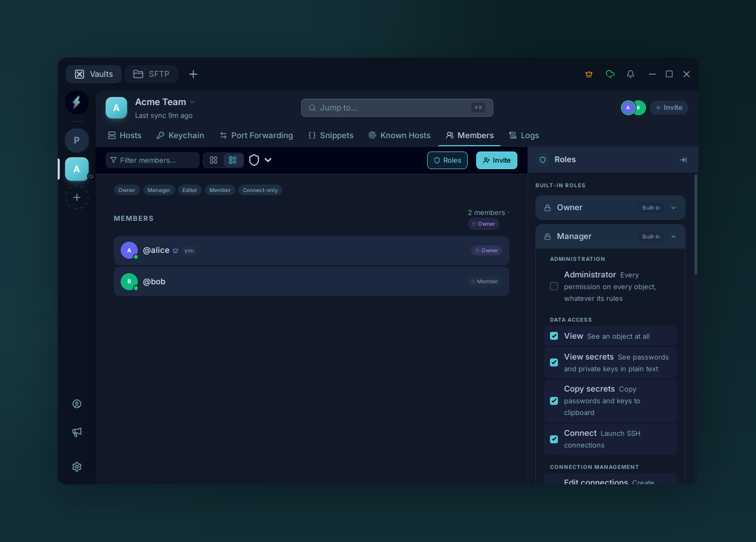The width and height of the screenshot is (756, 542).
Task: Click the Built-in tag on Owner role
Action: 651,208
